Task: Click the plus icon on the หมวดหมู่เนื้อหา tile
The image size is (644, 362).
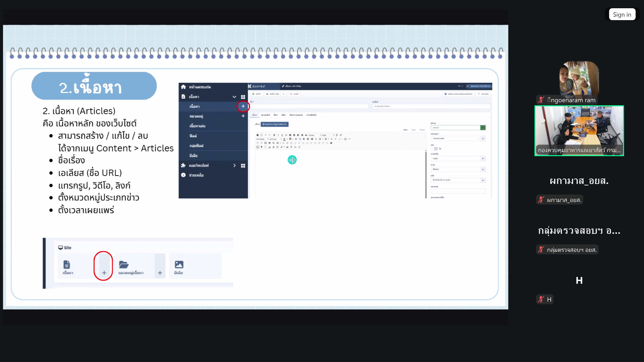Action: click(160, 273)
